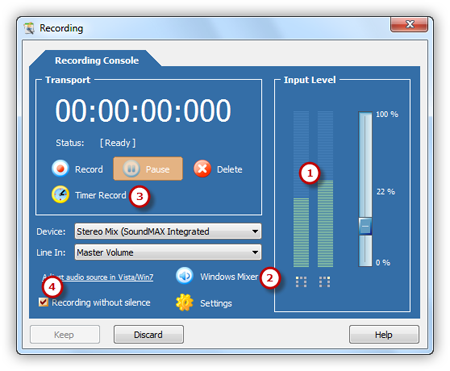
Task: Delete the current recording
Action: tap(218, 169)
